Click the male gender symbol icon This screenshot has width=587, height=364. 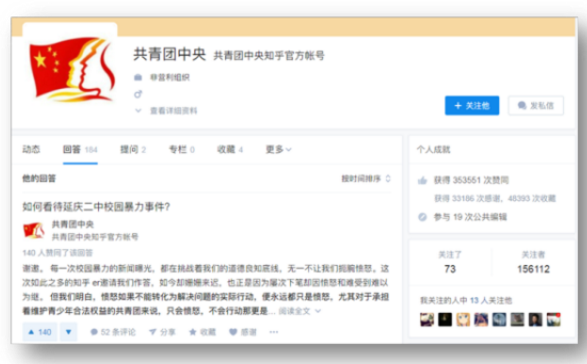(x=138, y=94)
